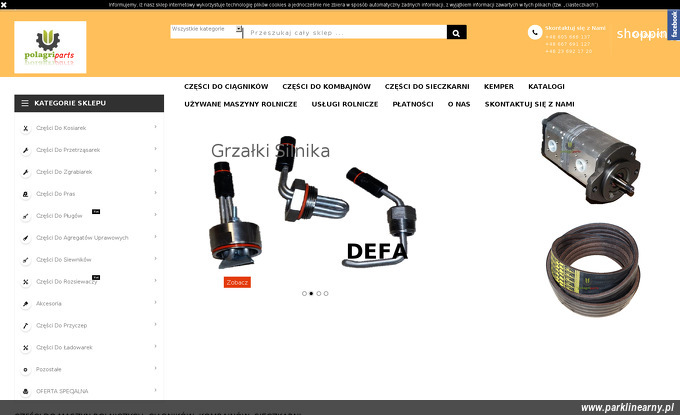Click hamburger icon in Kategorie Sklepu
The width and height of the screenshot is (680, 415).
click(x=25, y=103)
